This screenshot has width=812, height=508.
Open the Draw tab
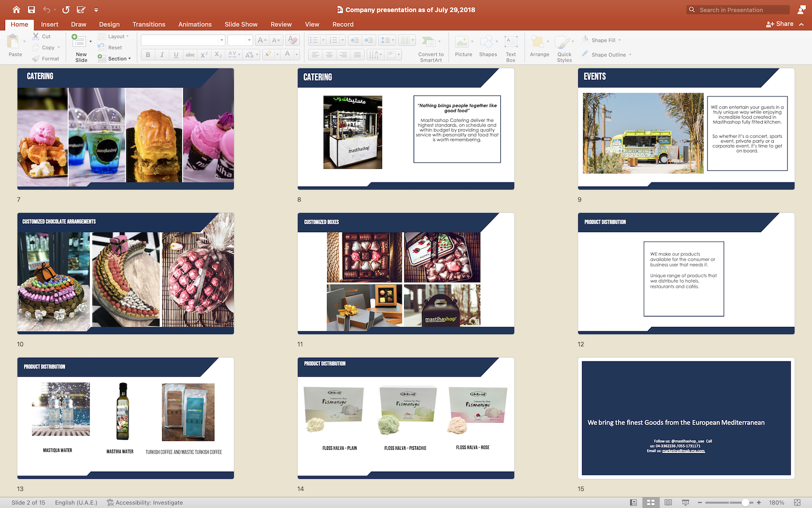click(x=79, y=24)
